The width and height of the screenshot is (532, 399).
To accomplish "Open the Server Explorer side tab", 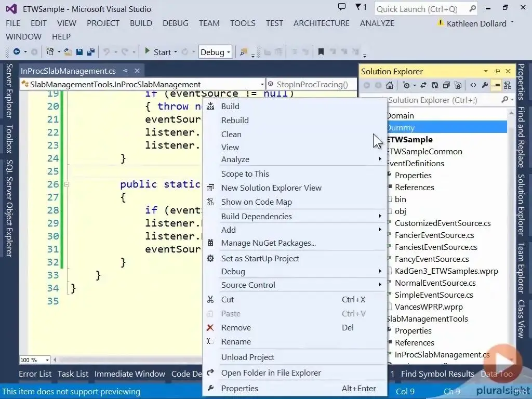I will click(9, 91).
